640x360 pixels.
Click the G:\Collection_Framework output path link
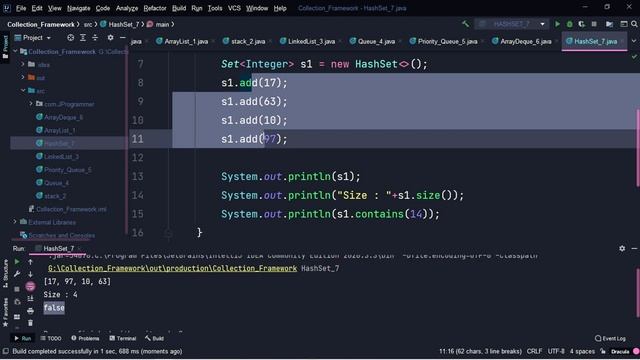(172, 268)
